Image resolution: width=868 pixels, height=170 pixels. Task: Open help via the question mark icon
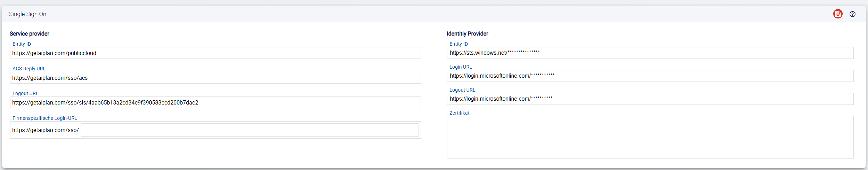852,14
